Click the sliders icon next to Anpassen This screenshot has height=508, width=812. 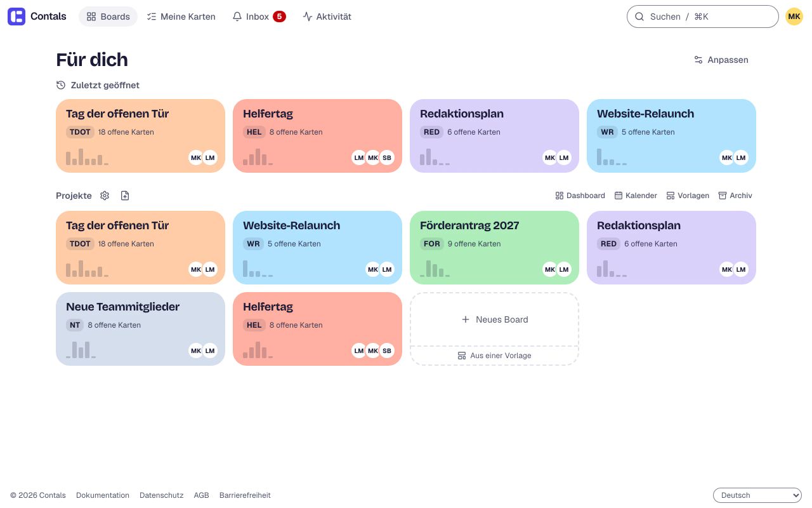pyautogui.click(x=698, y=60)
